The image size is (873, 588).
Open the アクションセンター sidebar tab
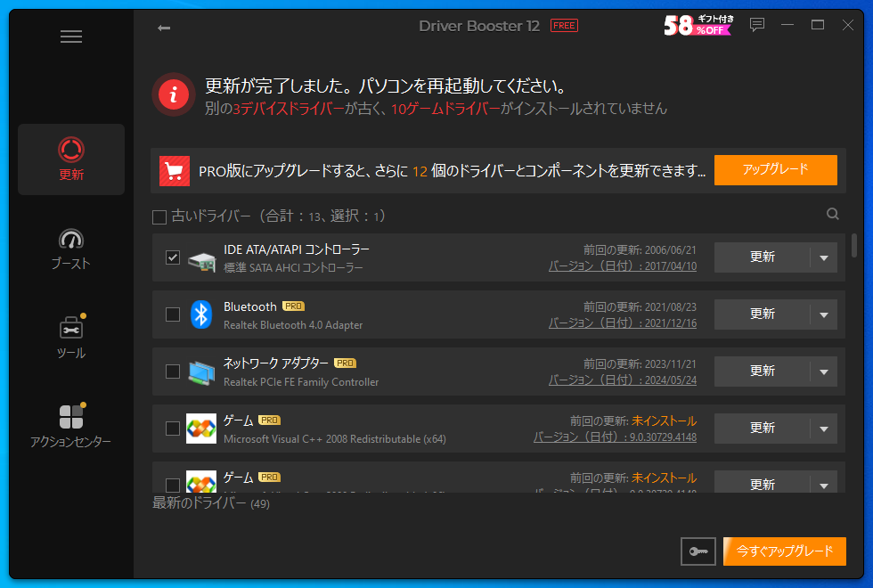point(70,427)
